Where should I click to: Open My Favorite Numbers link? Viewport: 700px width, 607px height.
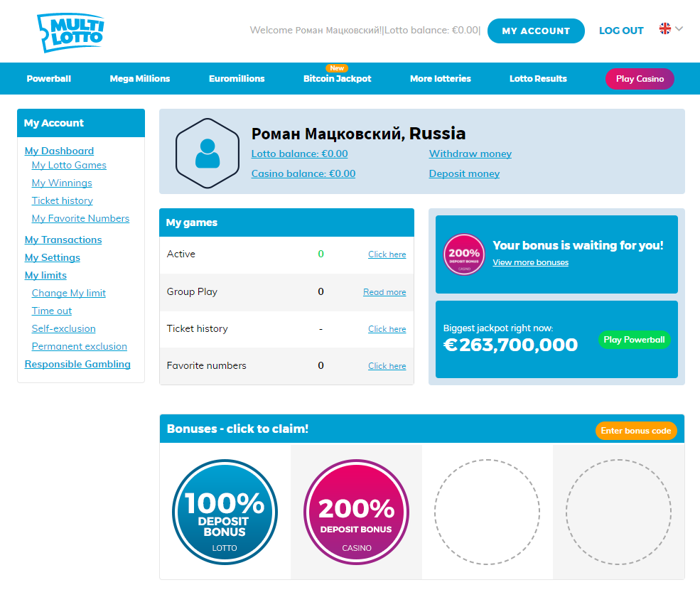click(x=80, y=218)
